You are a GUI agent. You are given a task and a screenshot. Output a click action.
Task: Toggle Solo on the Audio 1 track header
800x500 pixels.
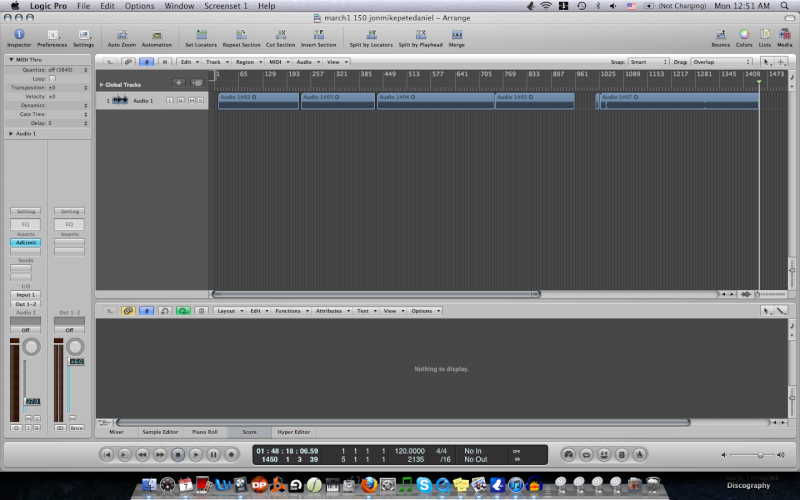tap(201, 101)
